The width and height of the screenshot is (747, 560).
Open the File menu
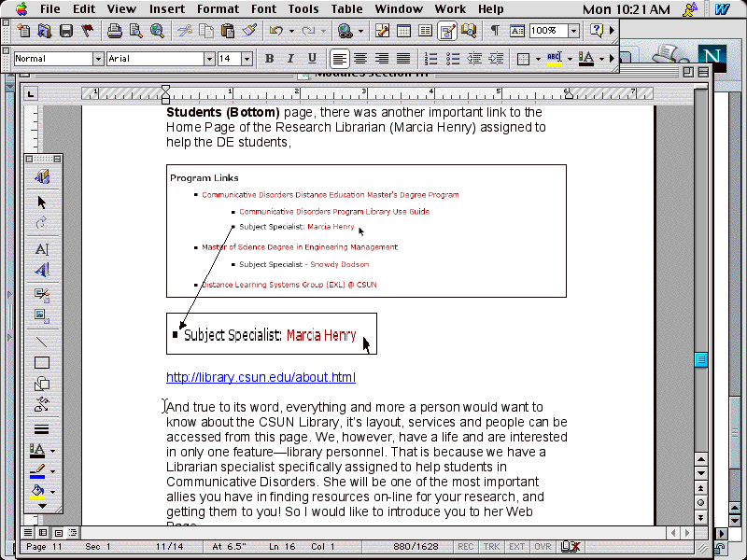[50, 9]
